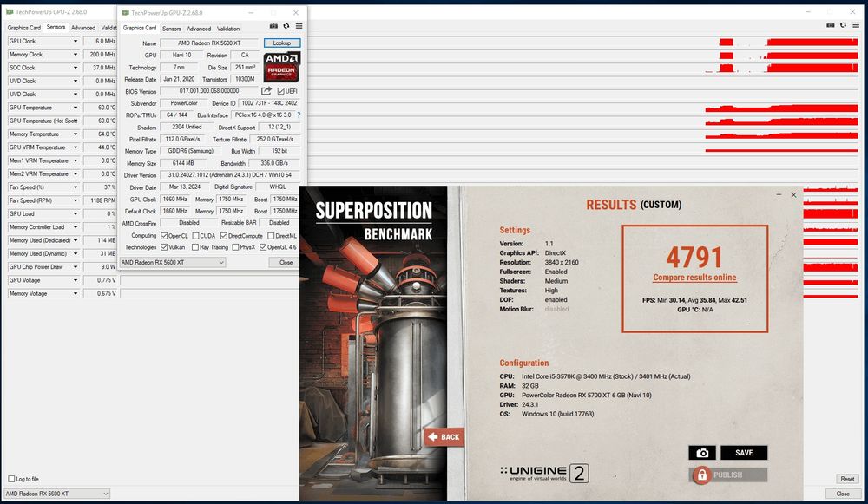Toggle the OpenGL 4.6 checkbox
Viewport: 868px width, 504px height.
point(263,247)
